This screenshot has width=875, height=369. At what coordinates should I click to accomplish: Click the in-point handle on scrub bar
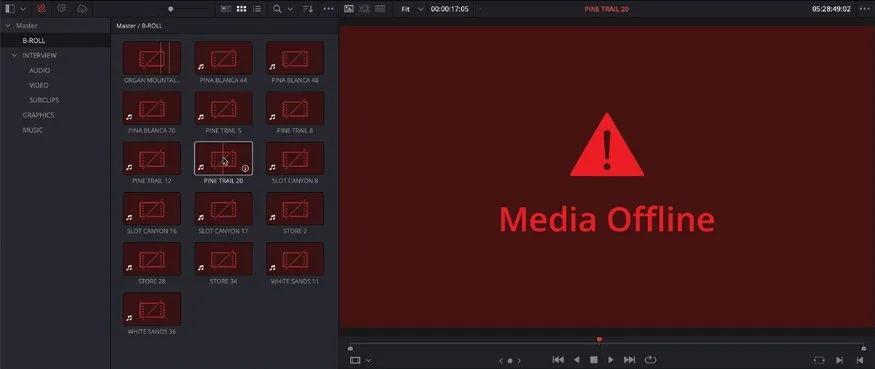click(350, 348)
